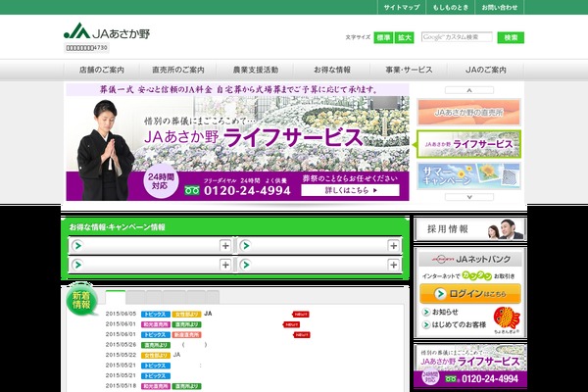The width and height of the screenshot is (588, 392).
Task: Click 和光直売所 tag on the 2015/06/01 news
Action: point(155,324)
